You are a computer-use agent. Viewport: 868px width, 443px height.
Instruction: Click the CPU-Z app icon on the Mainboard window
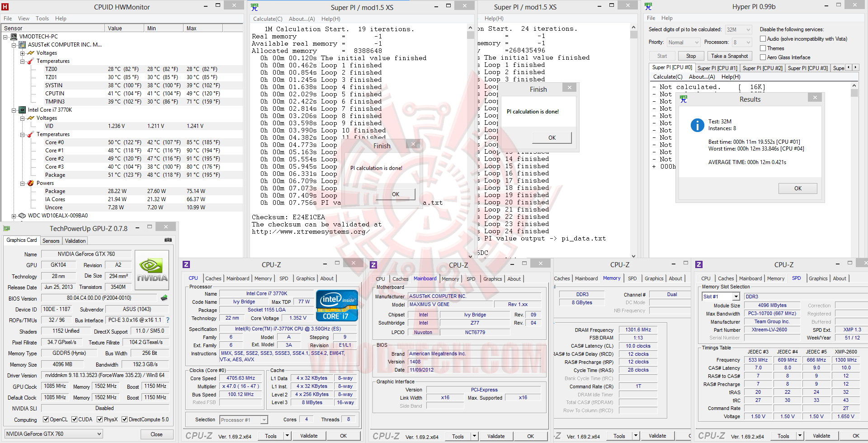pyautogui.click(x=373, y=265)
